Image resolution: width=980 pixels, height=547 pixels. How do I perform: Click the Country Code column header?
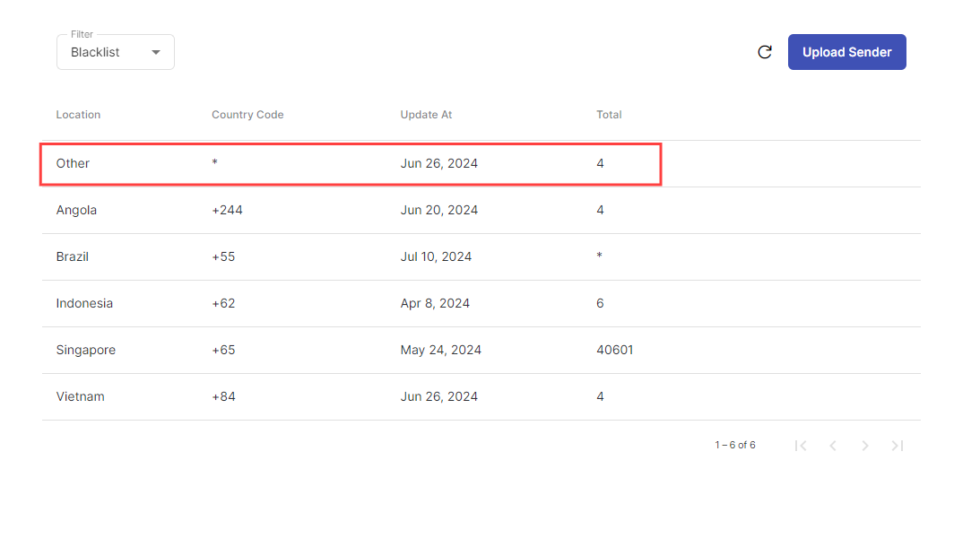point(247,115)
